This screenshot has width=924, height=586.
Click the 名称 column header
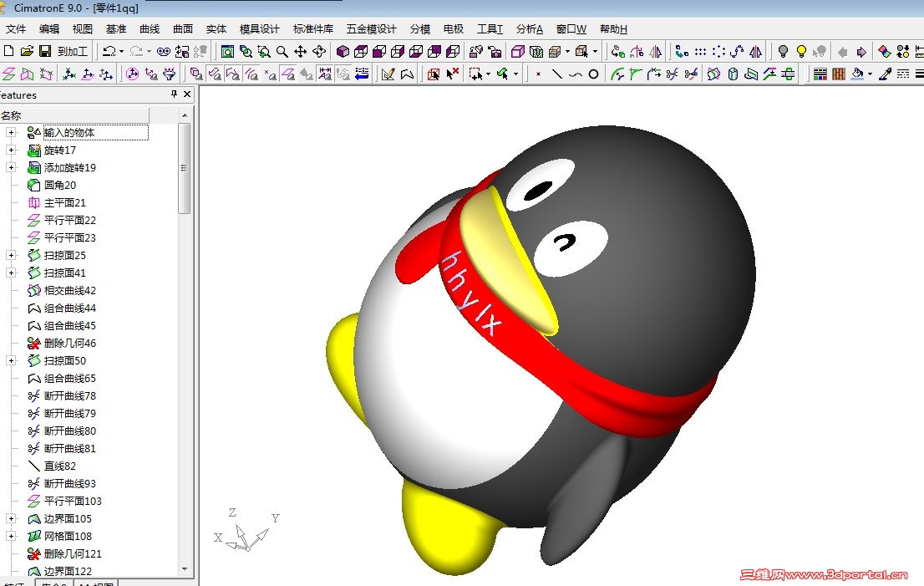click(x=74, y=115)
